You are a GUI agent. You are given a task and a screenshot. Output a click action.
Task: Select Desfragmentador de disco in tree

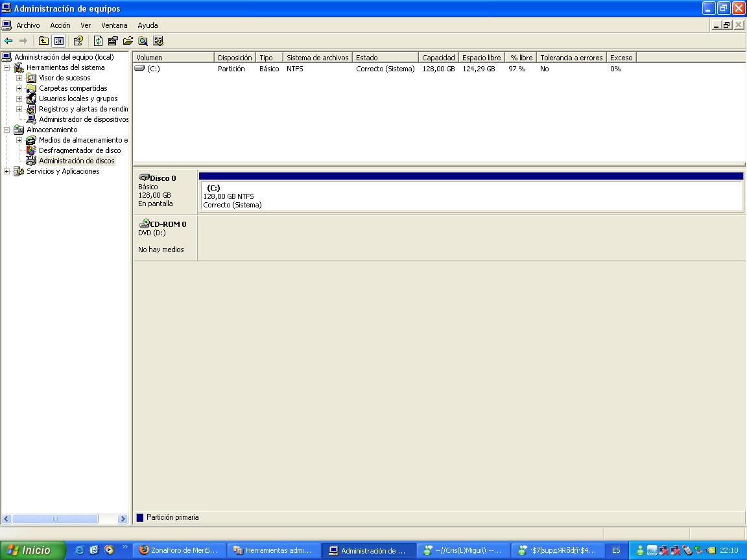[x=79, y=150]
